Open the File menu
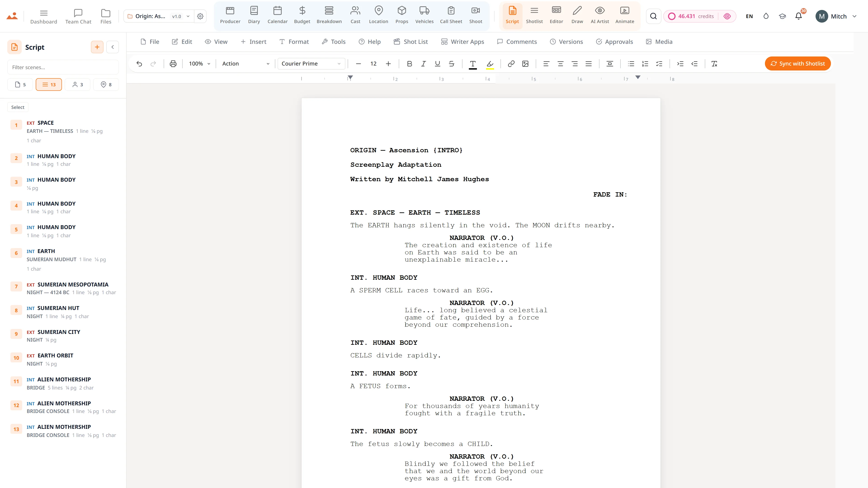Viewport: 868px width, 488px height. 150,42
